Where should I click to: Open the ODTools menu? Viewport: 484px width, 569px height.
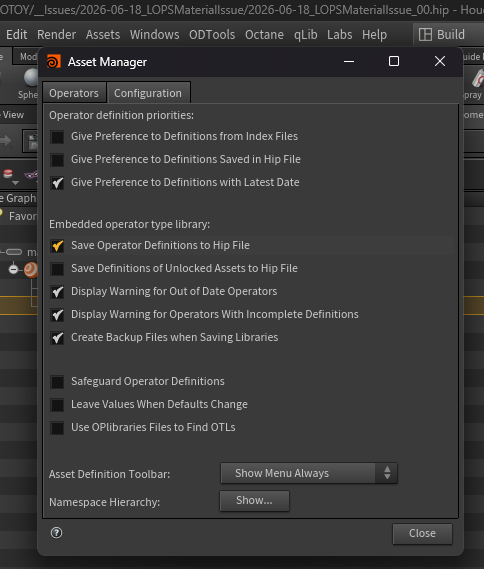(212, 34)
